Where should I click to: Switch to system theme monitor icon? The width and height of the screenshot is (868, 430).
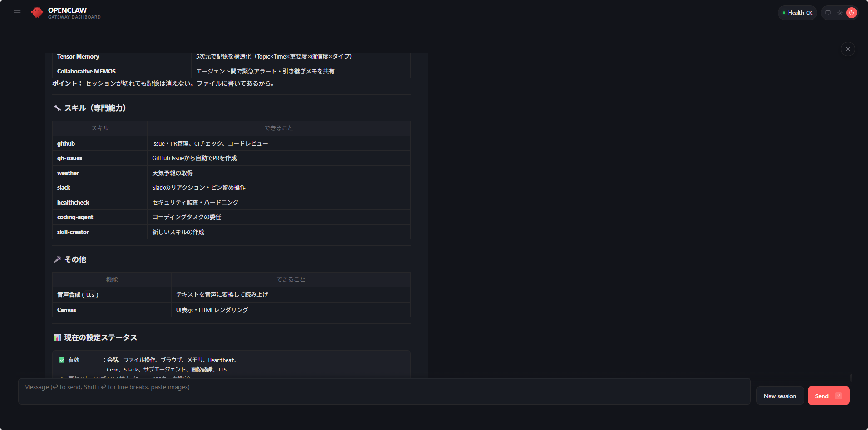[828, 13]
